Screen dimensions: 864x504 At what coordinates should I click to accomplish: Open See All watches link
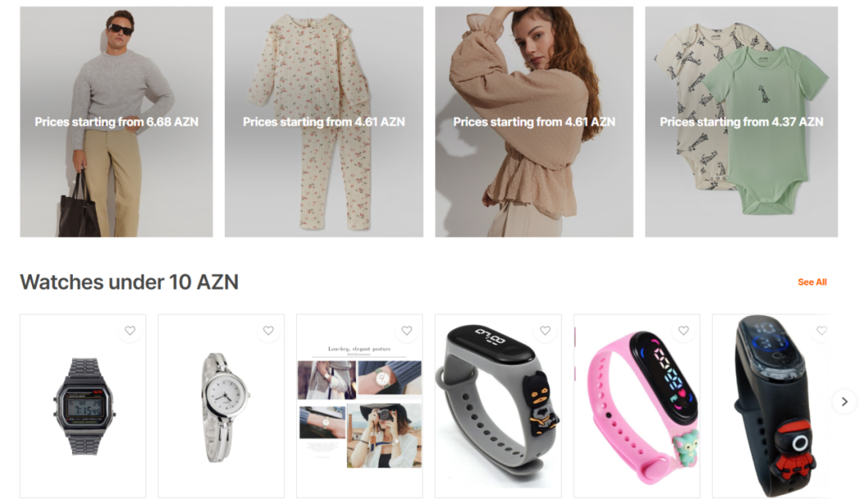pyautogui.click(x=812, y=282)
